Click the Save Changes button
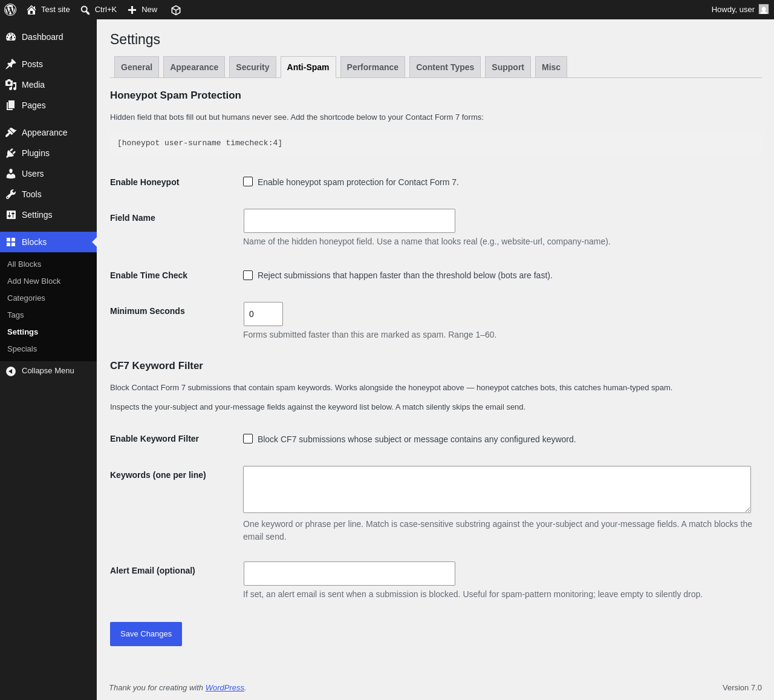 (146, 634)
